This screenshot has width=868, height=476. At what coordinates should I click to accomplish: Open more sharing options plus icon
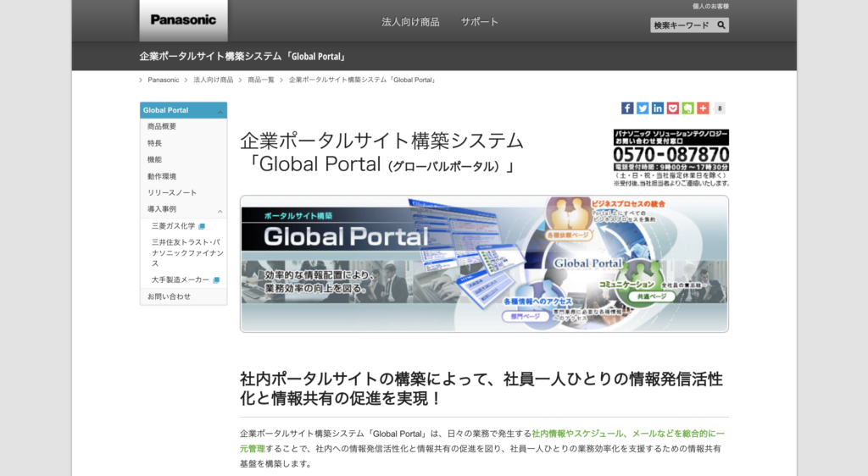tap(703, 108)
